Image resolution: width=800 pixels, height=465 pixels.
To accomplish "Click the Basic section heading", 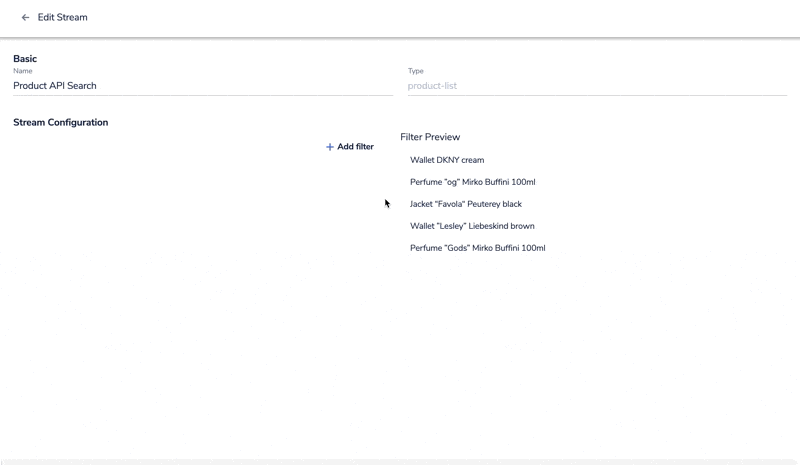I will pyautogui.click(x=25, y=59).
